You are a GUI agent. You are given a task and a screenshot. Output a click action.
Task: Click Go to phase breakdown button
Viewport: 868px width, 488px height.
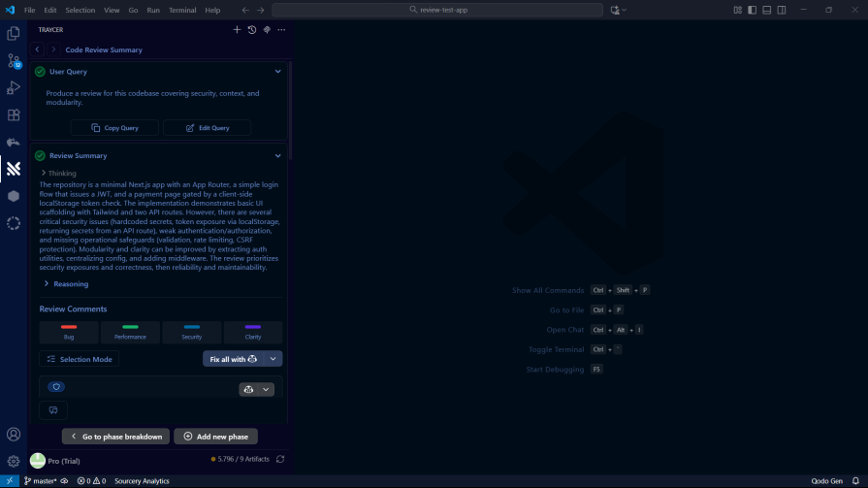115,437
